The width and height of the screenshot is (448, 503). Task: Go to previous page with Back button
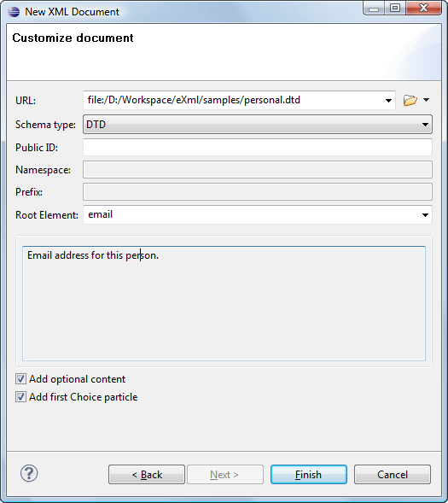click(147, 475)
